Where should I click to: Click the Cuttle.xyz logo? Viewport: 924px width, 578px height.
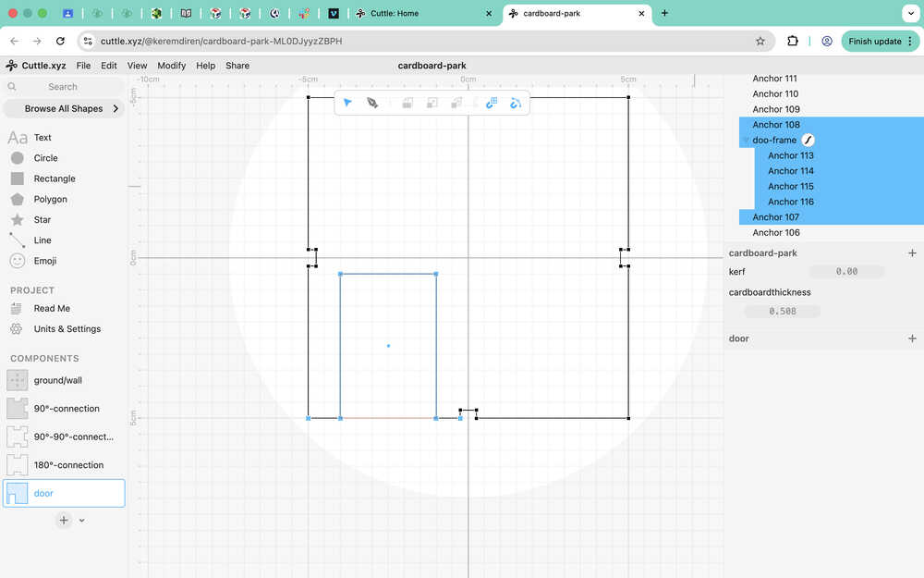(36, 66)
